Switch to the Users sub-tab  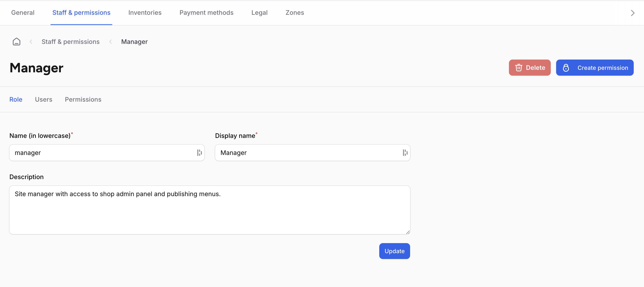pyautogui.click(x=44, y=99)
